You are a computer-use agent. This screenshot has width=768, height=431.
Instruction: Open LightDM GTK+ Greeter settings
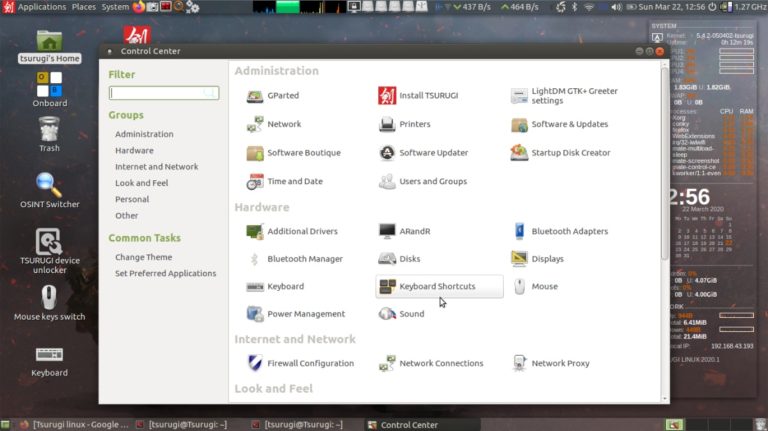[x=564, y=96]
